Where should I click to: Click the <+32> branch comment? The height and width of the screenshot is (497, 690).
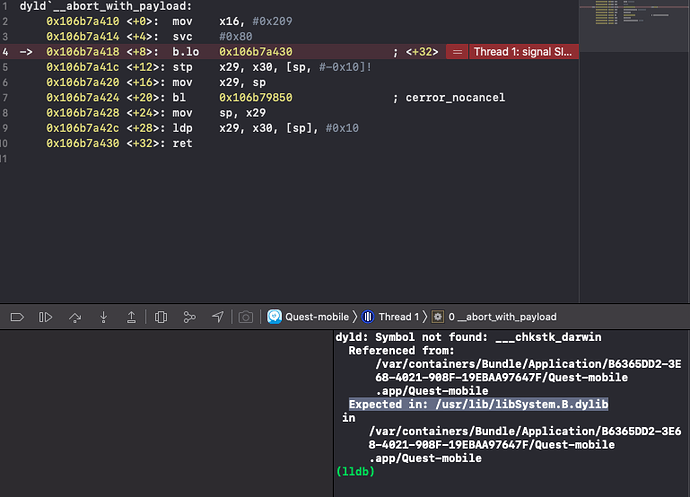click(x=422, y=52)
